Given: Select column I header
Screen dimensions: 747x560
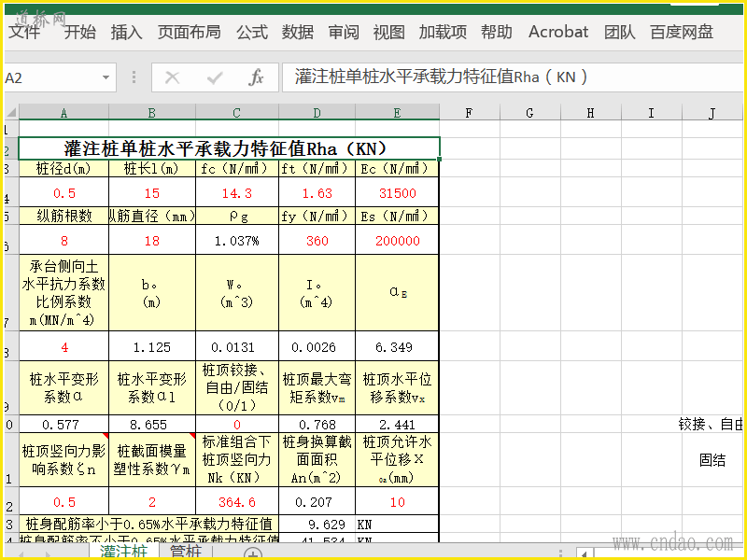Looking at the screenshot, I should click(651, 113).
